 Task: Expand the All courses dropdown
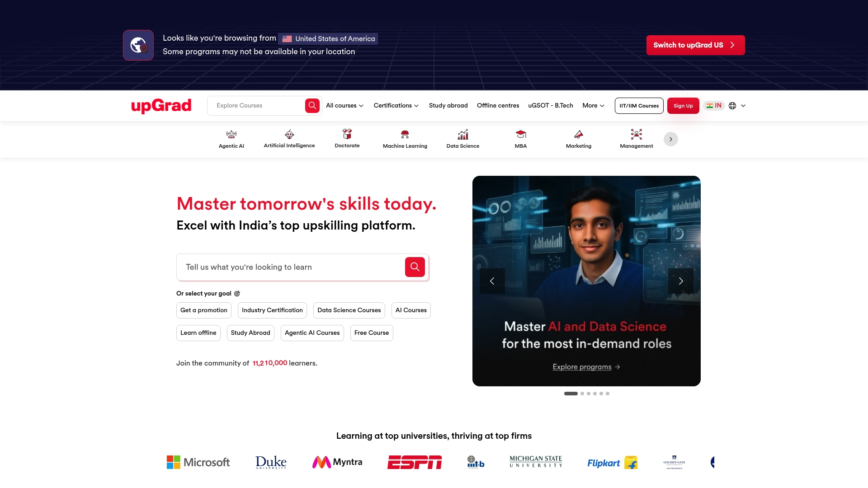pos(344,106)
